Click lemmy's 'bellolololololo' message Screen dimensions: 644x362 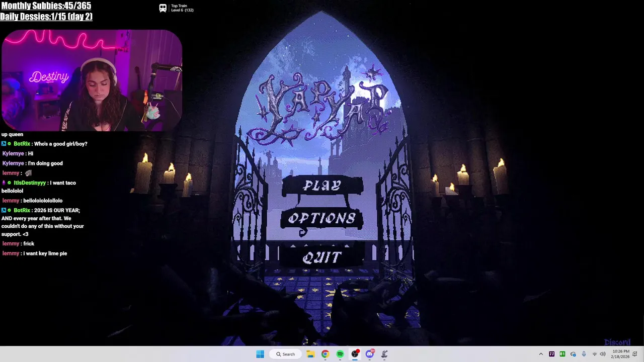coord(32,201)
